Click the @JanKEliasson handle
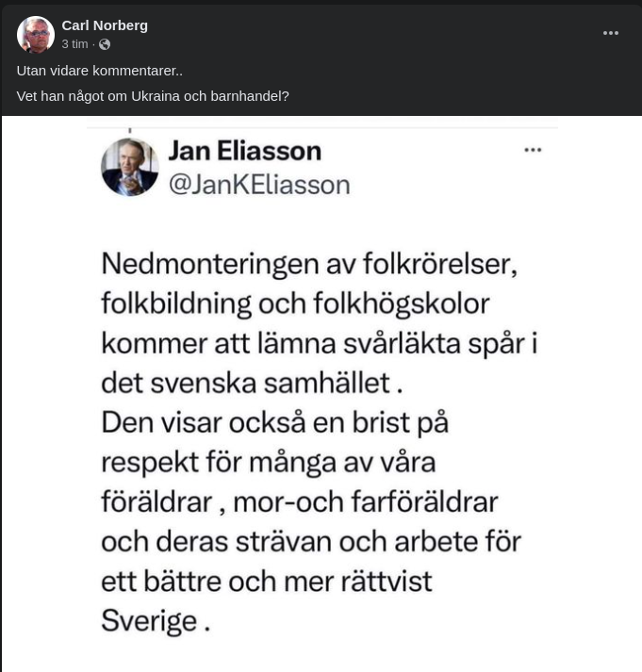642x672 pixels. pyautogui.click(x=258, y=185)
